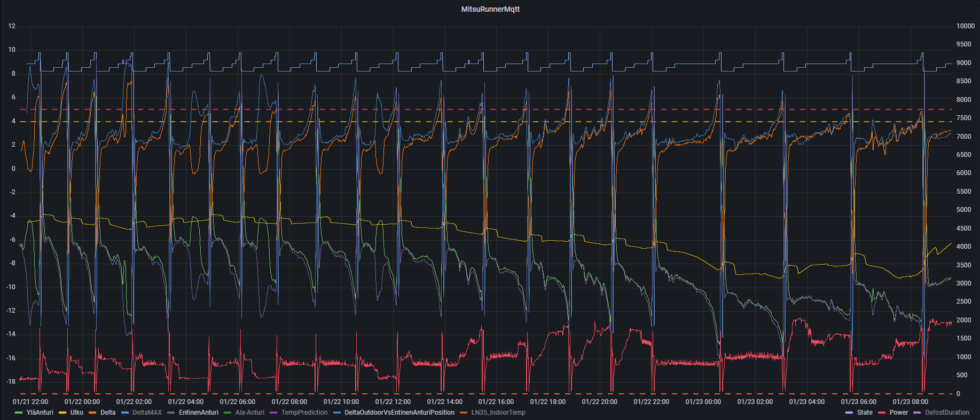Click the green YläAnturi legend color swatch
This screenshot has height=420, width=980.
click(x=19, y=413)
